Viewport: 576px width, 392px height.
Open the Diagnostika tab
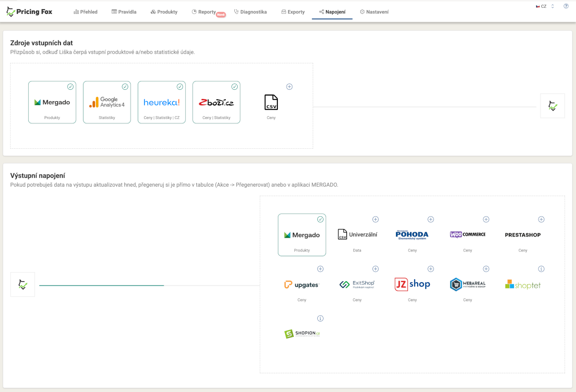[251, 12]
